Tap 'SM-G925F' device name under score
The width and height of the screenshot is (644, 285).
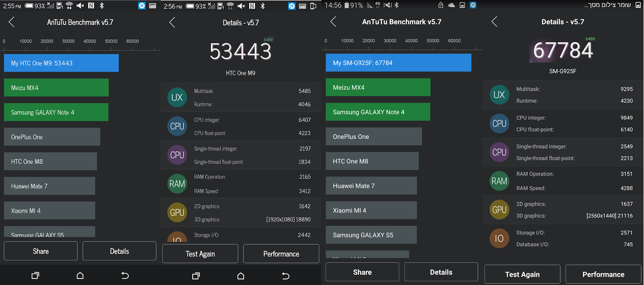pyautogui.click(x=563, y=71)
